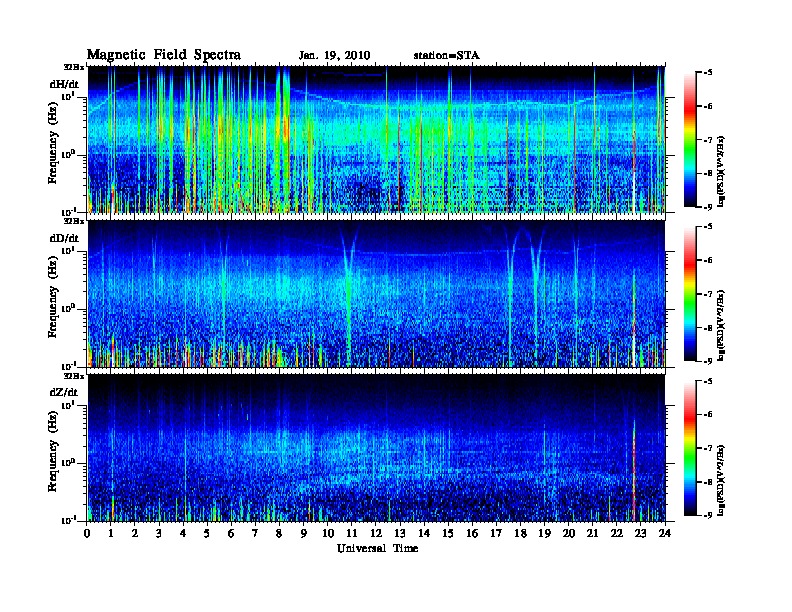792x612 pixels.
Task: Click the 32Hz label atop the dZ/dt panel
Action: (x=74, y=376)
